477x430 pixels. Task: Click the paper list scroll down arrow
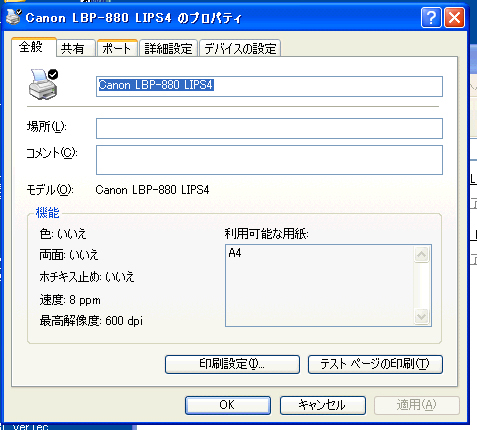(421, 316)
